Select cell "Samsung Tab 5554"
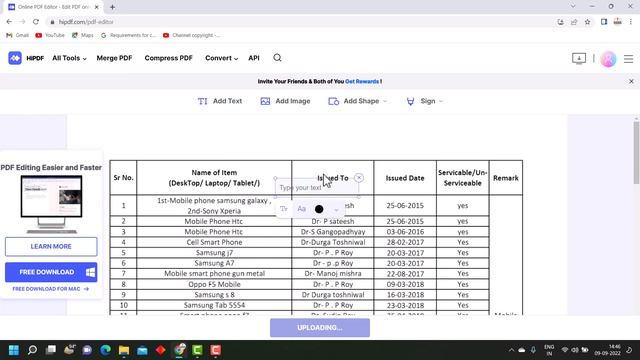Viewport: 640px width, 360px height. click(214, 305)
